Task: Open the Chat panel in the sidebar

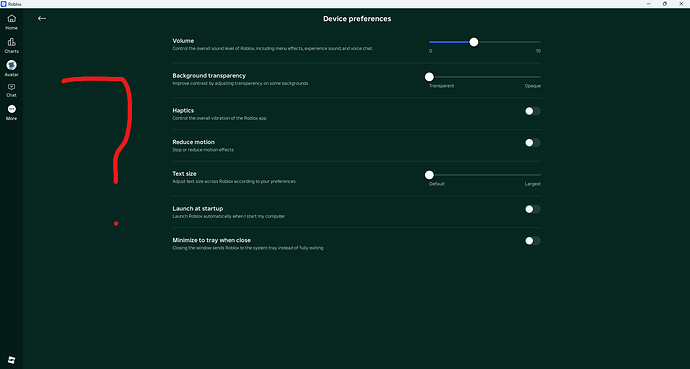Action: (11, 91)
